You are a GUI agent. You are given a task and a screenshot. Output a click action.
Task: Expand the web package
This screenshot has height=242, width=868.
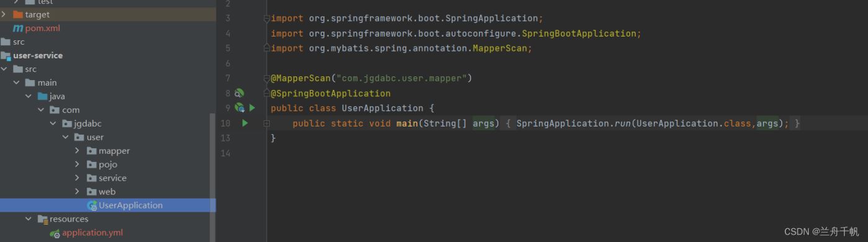[77, 192]
